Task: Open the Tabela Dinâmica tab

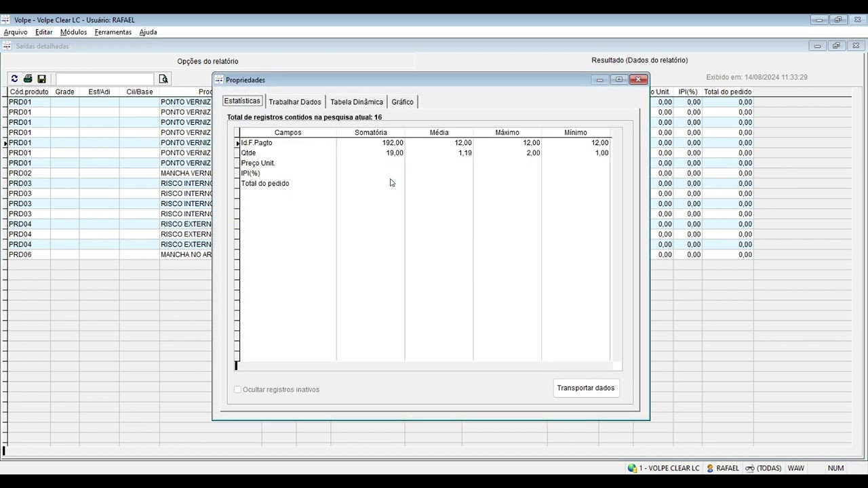Action: [x=357, y=102]
